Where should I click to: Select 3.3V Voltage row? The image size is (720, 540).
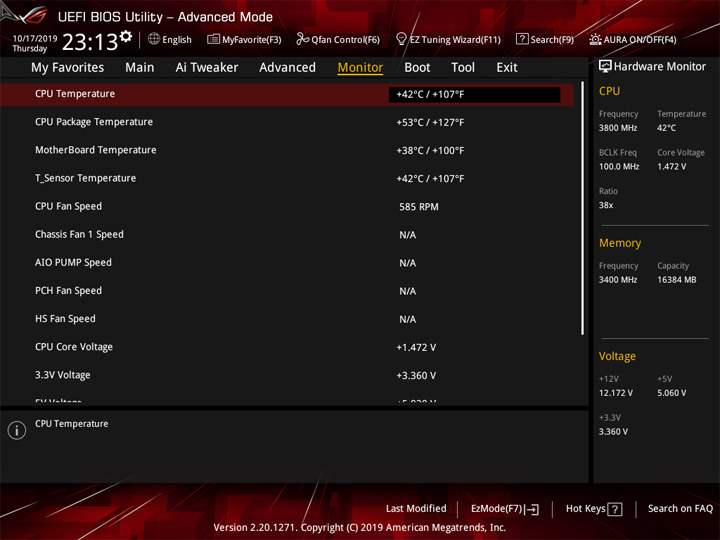(x=287, y=375)
